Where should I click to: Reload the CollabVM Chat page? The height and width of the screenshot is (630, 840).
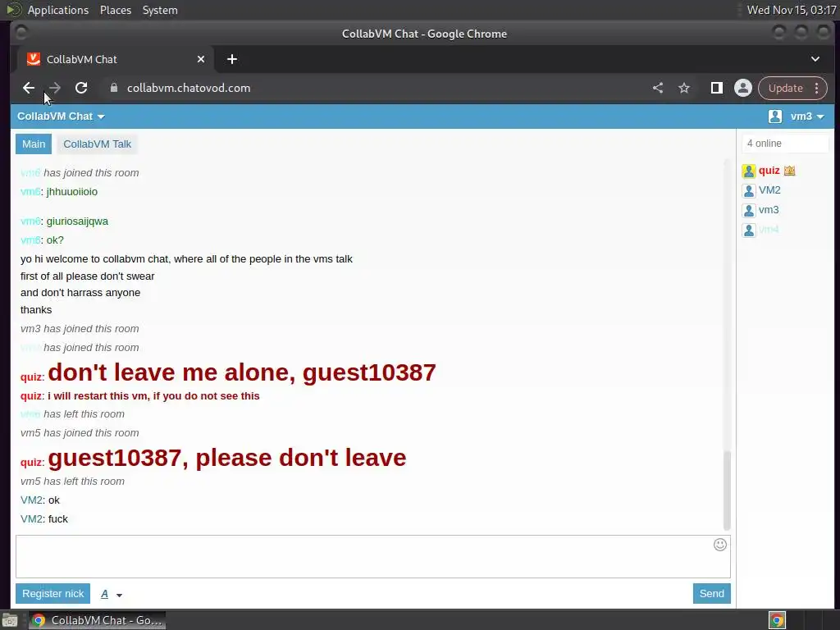pyautogui.click(x=81, y=88)
